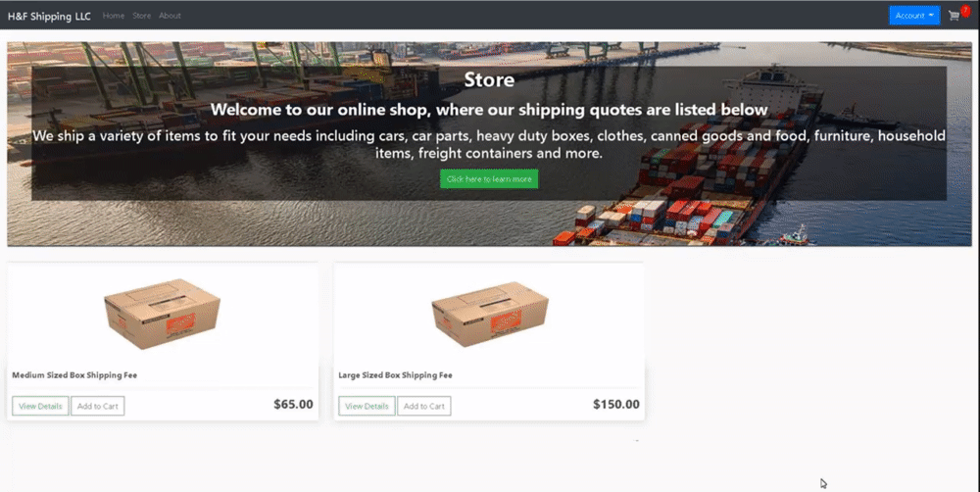The image size is (980, 492).
Task: Open the Store nav link
Action: tap(142, 16)
